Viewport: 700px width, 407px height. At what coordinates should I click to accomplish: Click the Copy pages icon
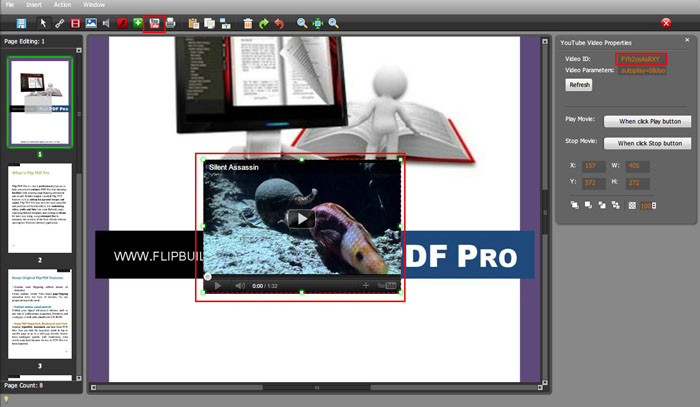209,23
